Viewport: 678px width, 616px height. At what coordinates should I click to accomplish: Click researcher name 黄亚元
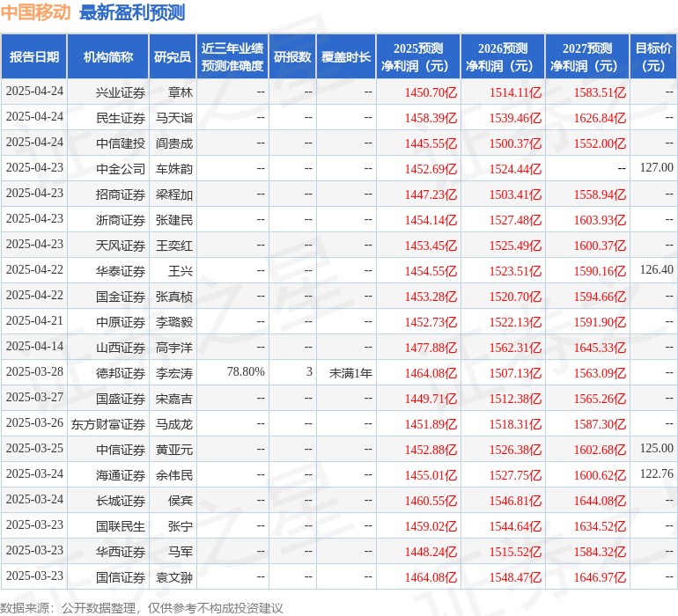click(x=174, y=450)
